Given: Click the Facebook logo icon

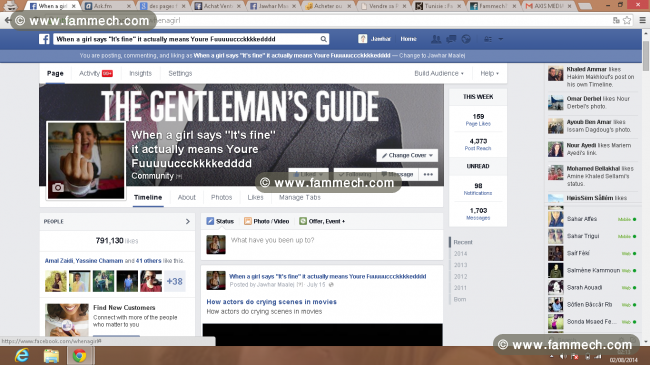Looking at the screenshot, I should 44,39.
